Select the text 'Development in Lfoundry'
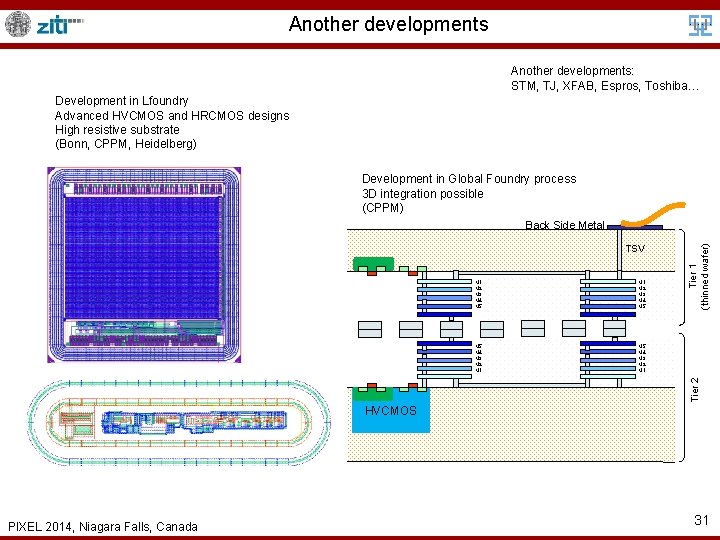Screen dimensions: 720x540 (122, 101)
